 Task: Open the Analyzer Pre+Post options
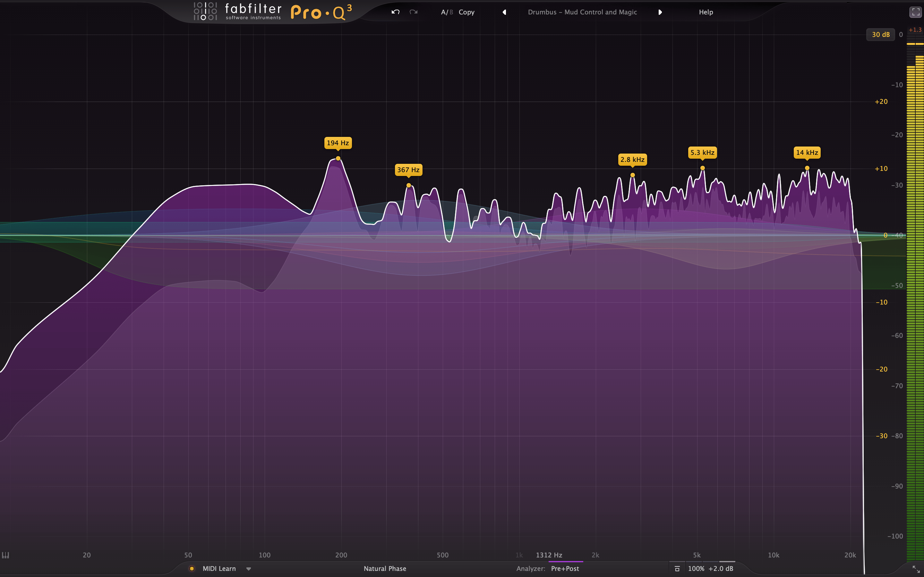(x=565, y=568)
